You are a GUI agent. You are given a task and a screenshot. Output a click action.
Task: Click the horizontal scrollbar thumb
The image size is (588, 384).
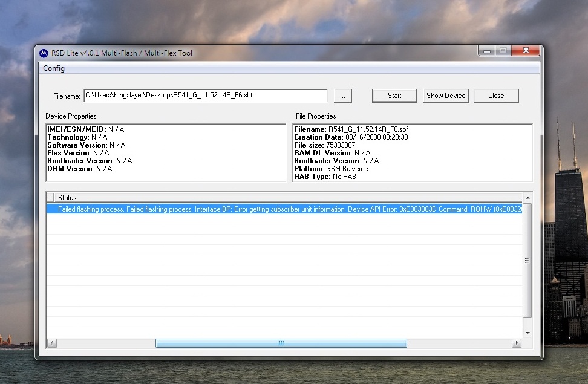pyautogui.click(x=281, y=343)
